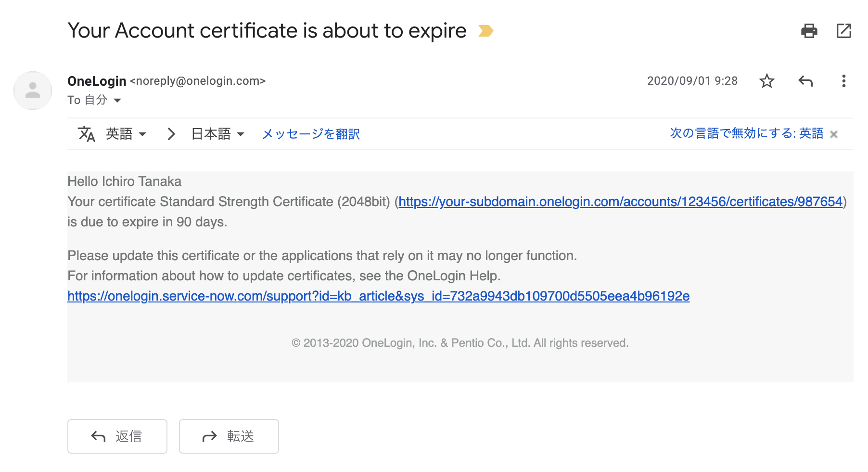Click the 転送 forward button
The image size is (868, 472).
click(x=229, y=436)
